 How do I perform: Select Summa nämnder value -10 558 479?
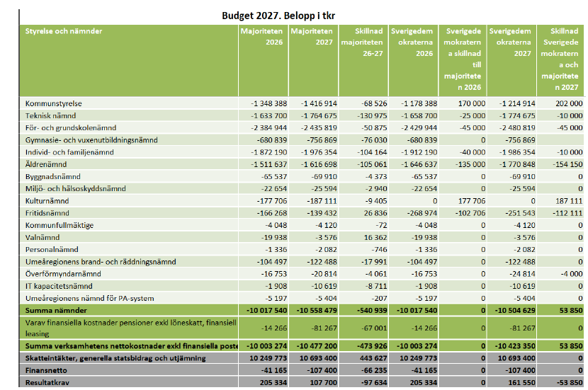[317, 310]
